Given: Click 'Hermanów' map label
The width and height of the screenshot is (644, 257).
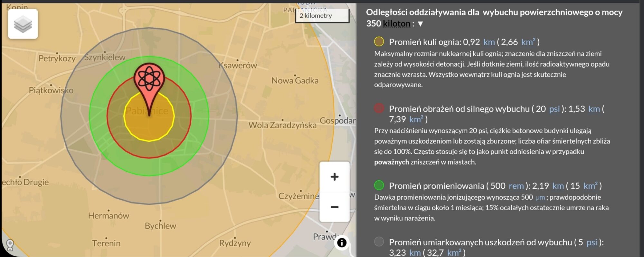Looking at the screenshot, I should click(109, 215).
